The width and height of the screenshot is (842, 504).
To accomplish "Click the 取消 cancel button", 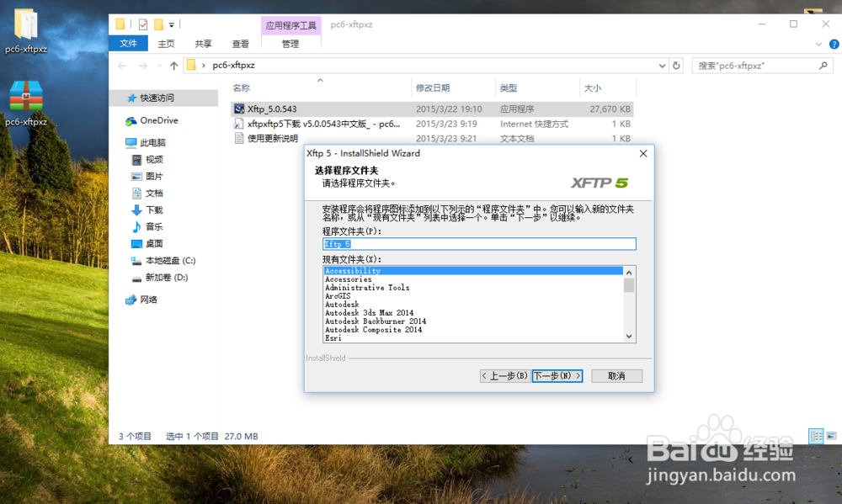I will 616,376.
